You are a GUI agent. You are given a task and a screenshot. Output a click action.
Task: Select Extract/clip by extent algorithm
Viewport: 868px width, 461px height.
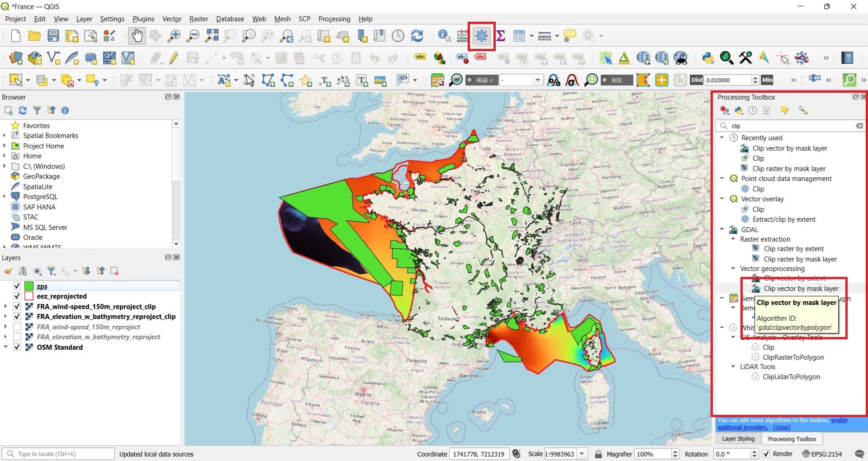point(783,219)
